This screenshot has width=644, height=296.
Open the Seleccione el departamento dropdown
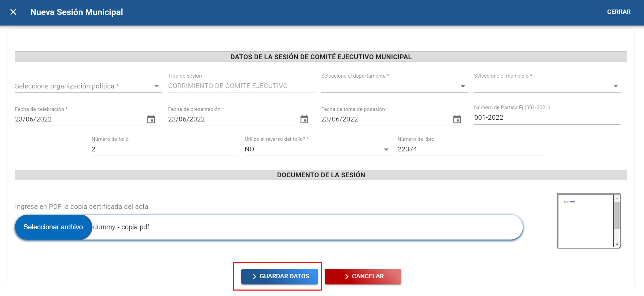point(394,86)
